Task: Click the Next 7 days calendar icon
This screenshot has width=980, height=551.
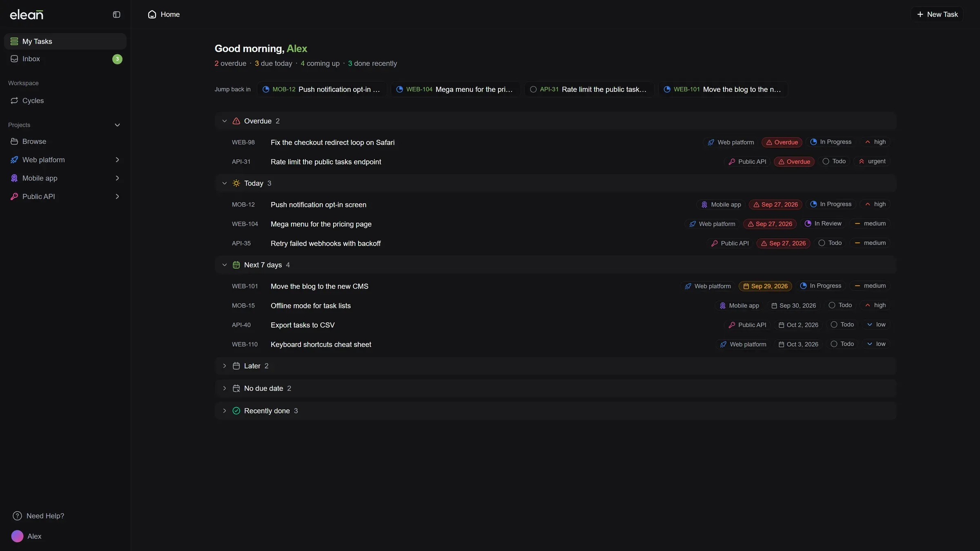Action: click(x=236, y=265)
